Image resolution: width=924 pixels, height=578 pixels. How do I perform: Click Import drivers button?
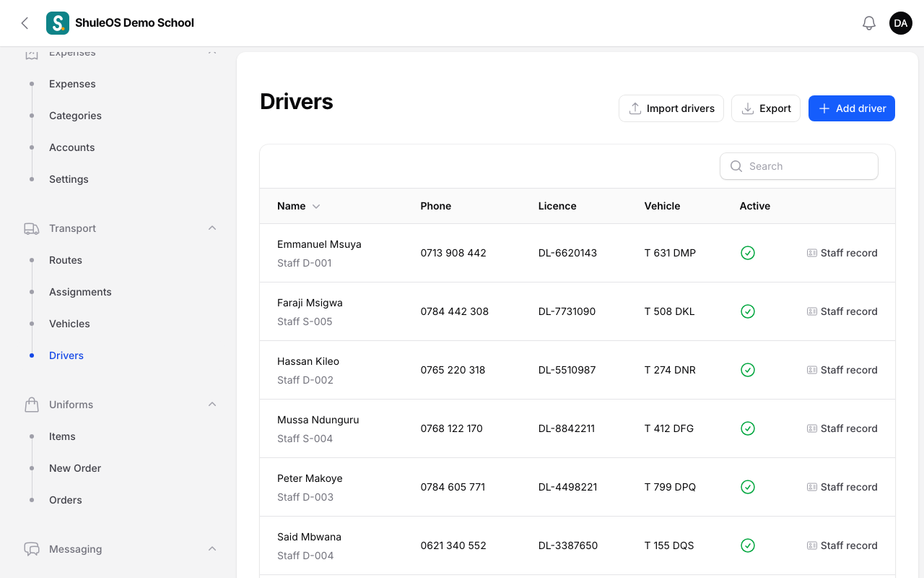(671, 108)
